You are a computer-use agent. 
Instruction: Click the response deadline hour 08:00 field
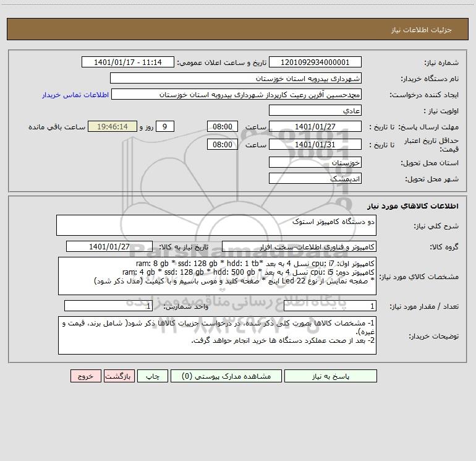point(222,127)
